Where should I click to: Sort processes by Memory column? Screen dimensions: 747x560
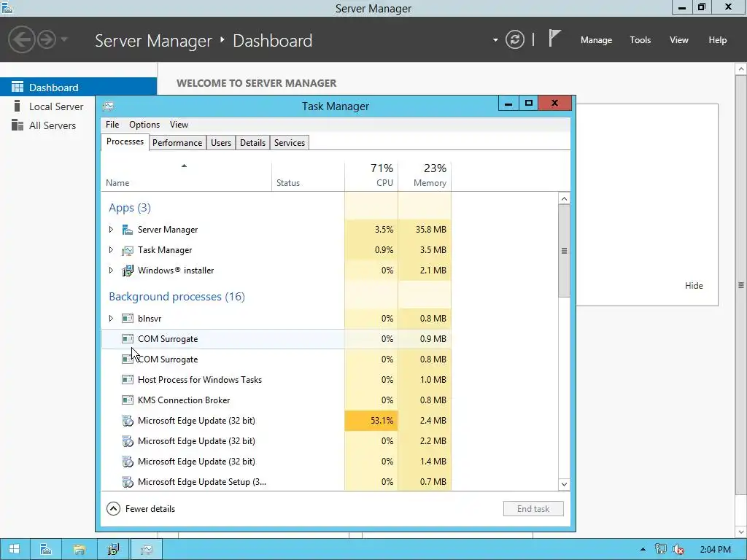coord(425,176)
